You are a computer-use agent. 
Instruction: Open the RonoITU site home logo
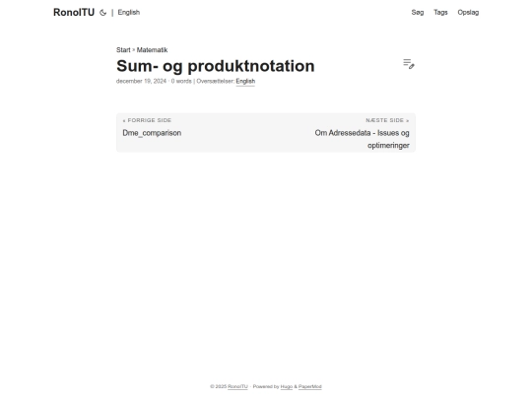74,12
